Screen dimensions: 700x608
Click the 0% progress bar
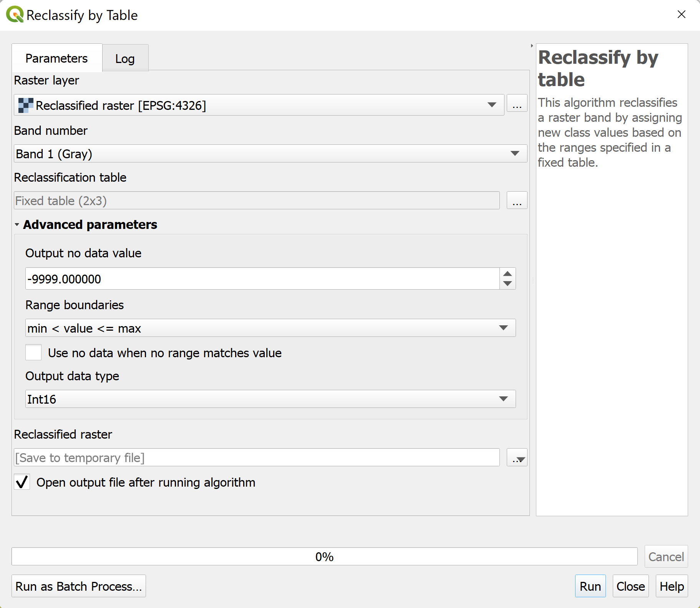click(324, 557)
